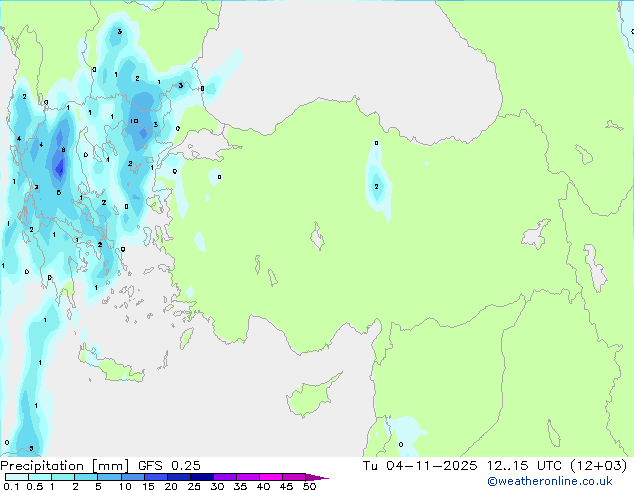Click the legend value label "50"

click(310, 486)
